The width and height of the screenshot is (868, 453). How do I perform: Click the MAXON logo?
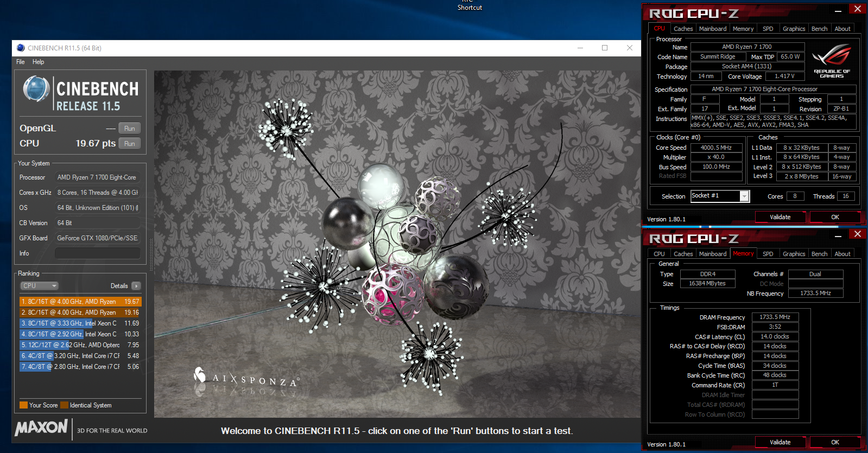pos(41,428)
